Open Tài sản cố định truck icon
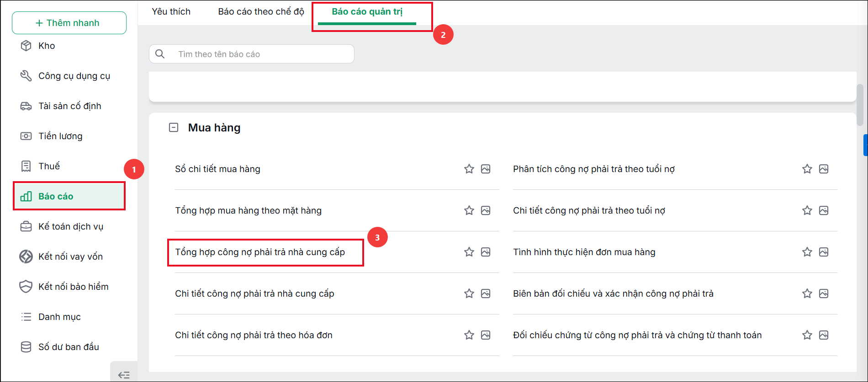 pos(26,106)
